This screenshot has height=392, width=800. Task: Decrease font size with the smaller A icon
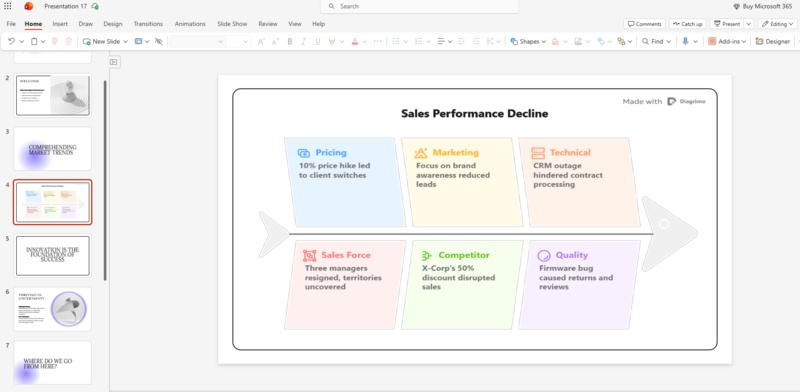(x=276, y=41)
